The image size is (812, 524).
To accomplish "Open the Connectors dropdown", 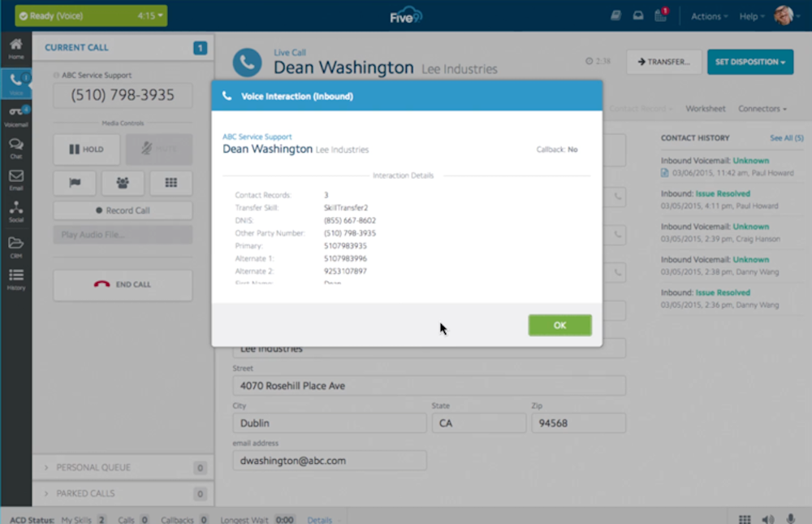I will pos(762,108).
